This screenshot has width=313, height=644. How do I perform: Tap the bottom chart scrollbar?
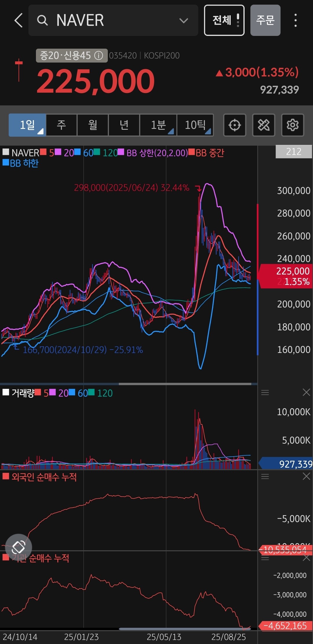pyautogui.click(x=185, y=629)
